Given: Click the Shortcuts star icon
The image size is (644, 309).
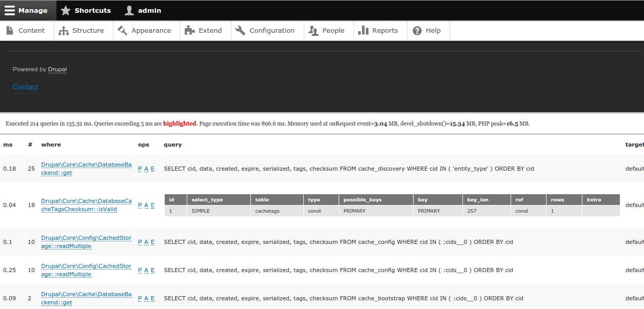Looking at the screenshot, I should pyautogui.click(x=66, y=10).
